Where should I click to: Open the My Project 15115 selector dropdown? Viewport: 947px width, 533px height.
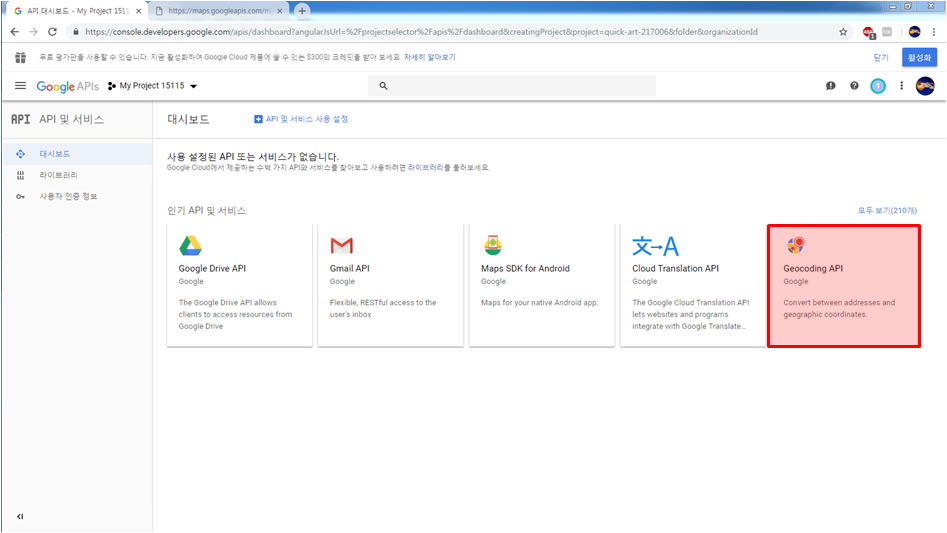152,86
